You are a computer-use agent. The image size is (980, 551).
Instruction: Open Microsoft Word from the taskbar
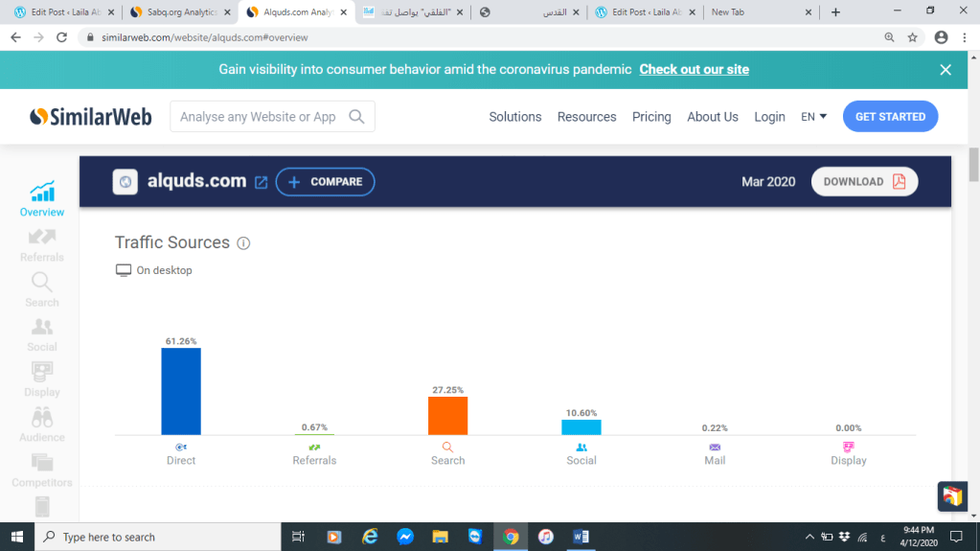pos(581,537)
